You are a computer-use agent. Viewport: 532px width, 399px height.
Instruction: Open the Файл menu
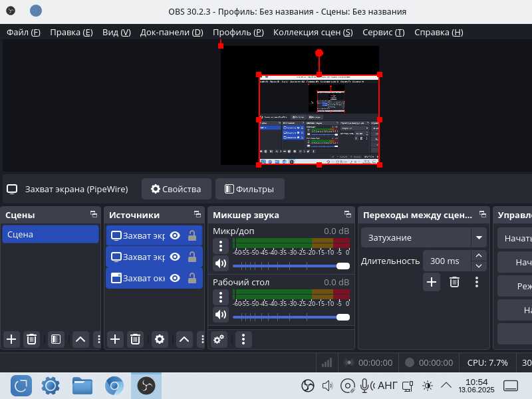tap(23, 33)
